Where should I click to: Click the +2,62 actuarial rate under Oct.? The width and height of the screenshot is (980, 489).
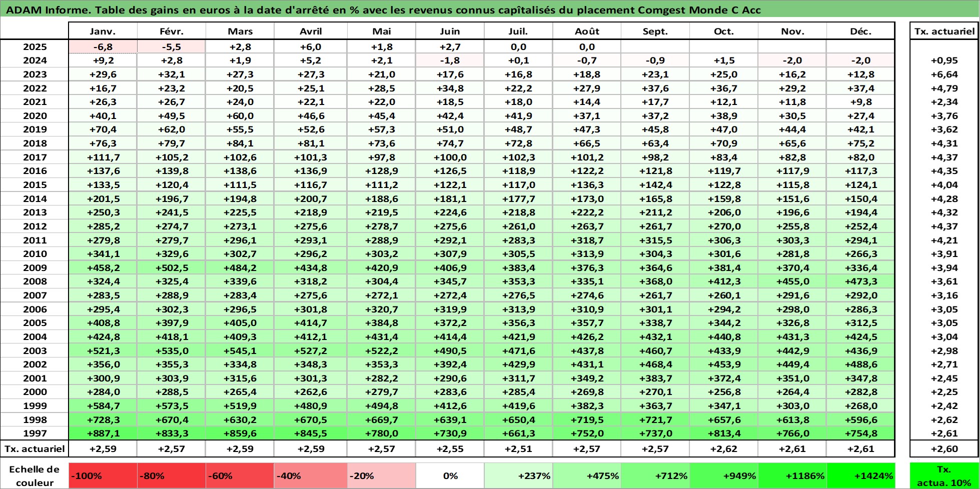coord(724,448)
